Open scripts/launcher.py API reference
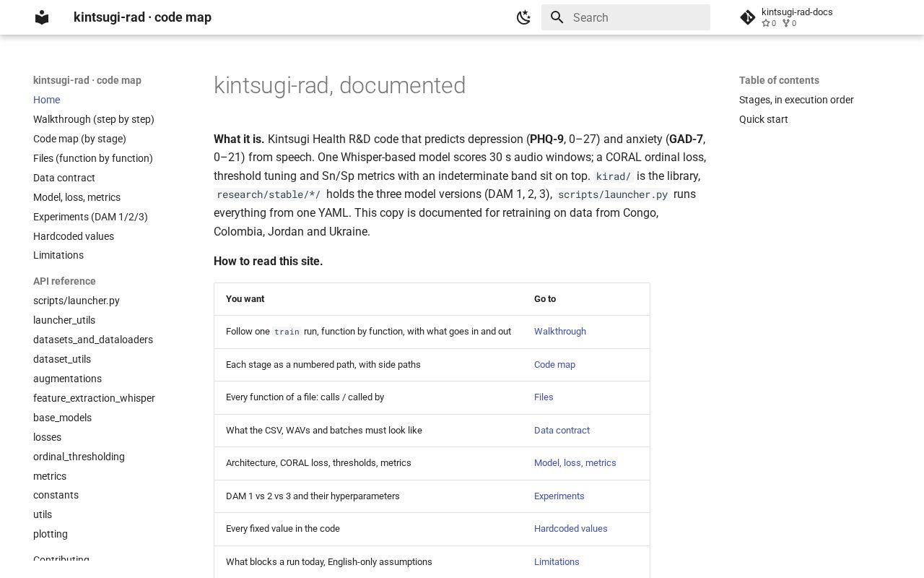This screenshot has height=578, width=924. (77, 301)
